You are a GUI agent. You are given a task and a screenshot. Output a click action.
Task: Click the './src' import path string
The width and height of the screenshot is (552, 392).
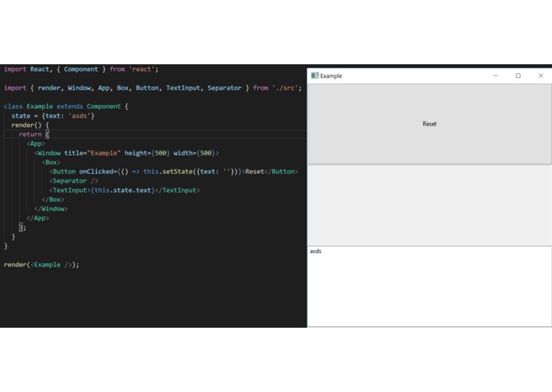tap(285, 88)
